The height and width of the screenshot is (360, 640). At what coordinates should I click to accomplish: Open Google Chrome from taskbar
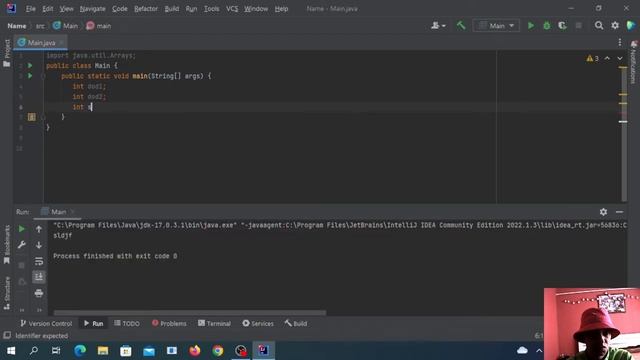[218, 351]
